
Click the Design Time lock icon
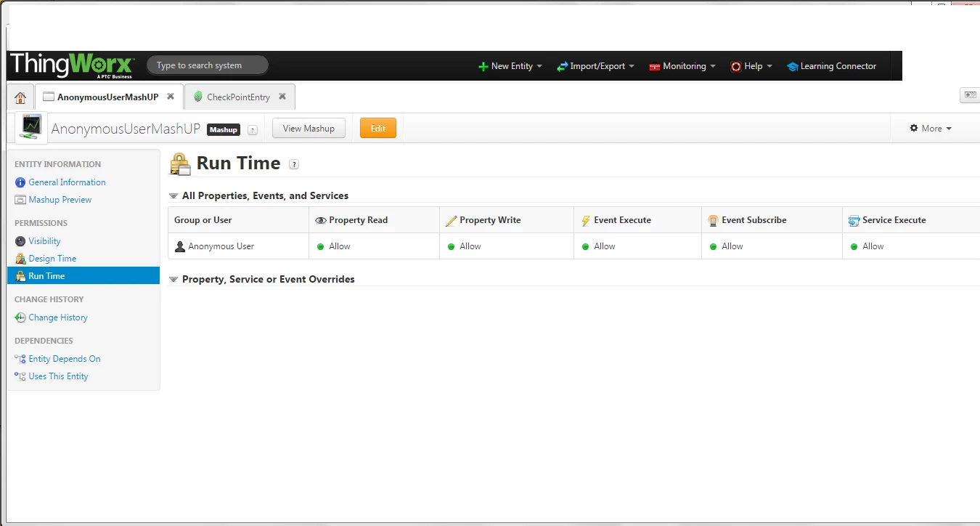(x=20, y=259)
